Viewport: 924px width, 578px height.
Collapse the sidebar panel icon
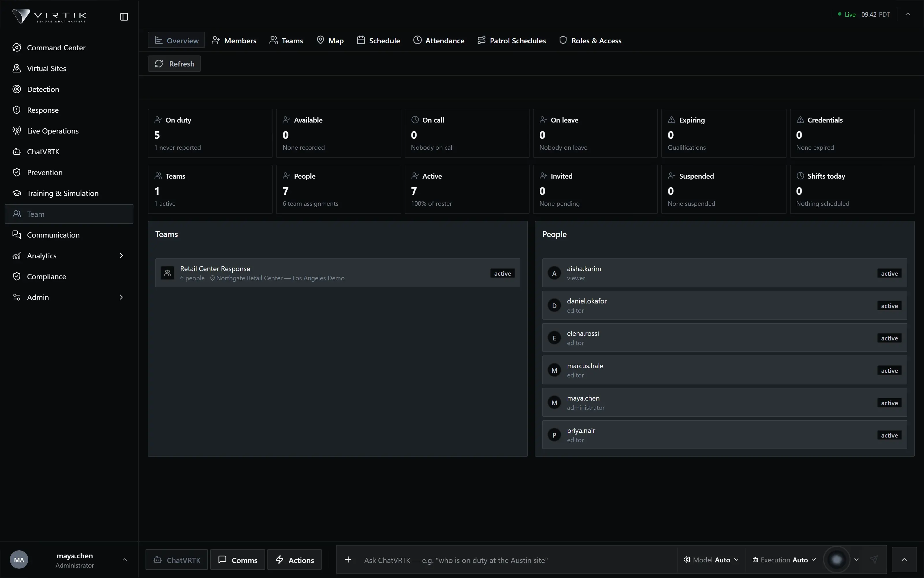click(124, 17)
